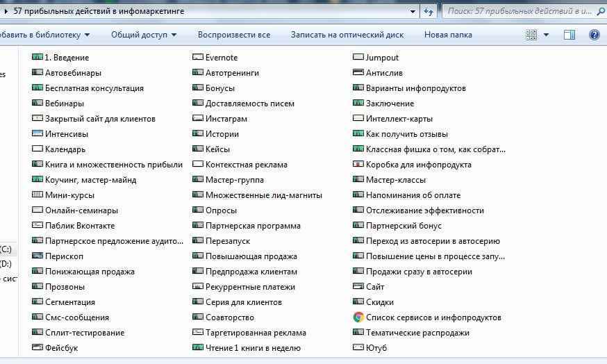This screenshot has width=607, height=364.
Task: Click the icon beside Перископ
Action: [38, 256]
